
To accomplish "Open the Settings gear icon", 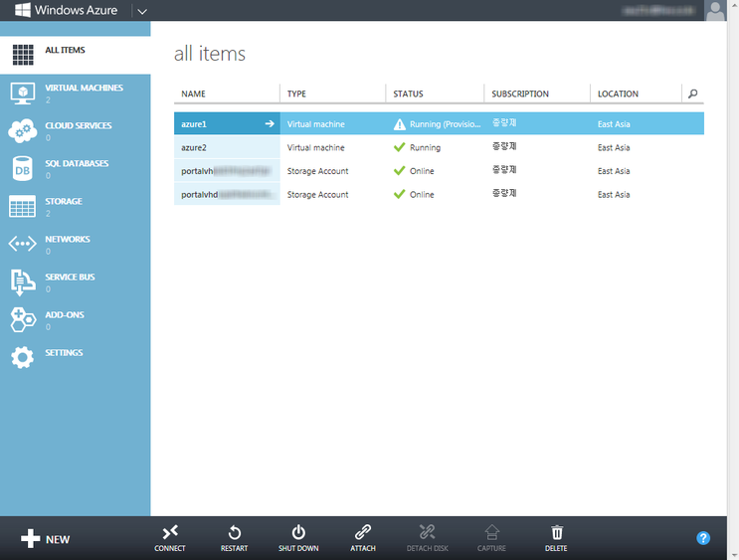I will pyautogui.click(x=22, y=357).
